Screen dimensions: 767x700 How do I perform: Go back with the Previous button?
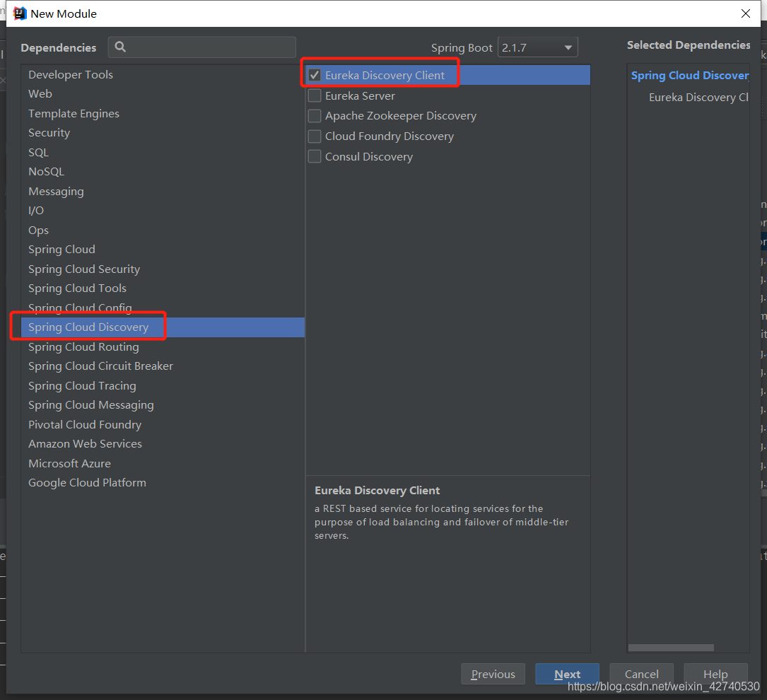(x=493, y=674)
